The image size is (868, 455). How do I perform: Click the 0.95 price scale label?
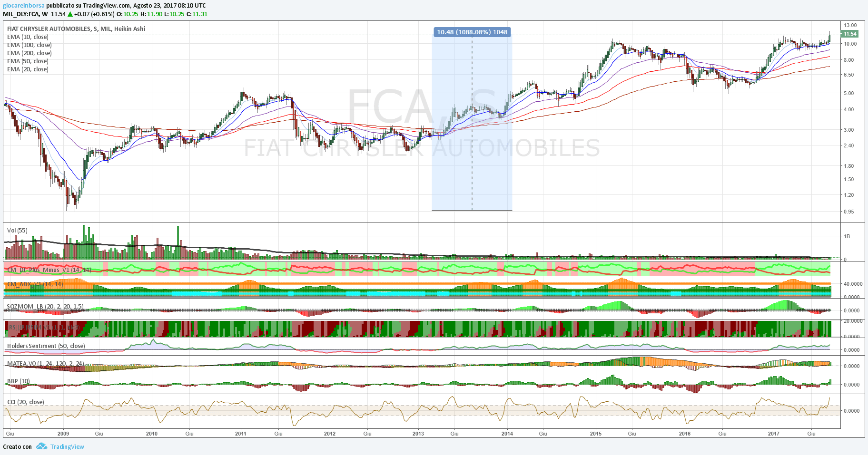(x=848, y=211)
